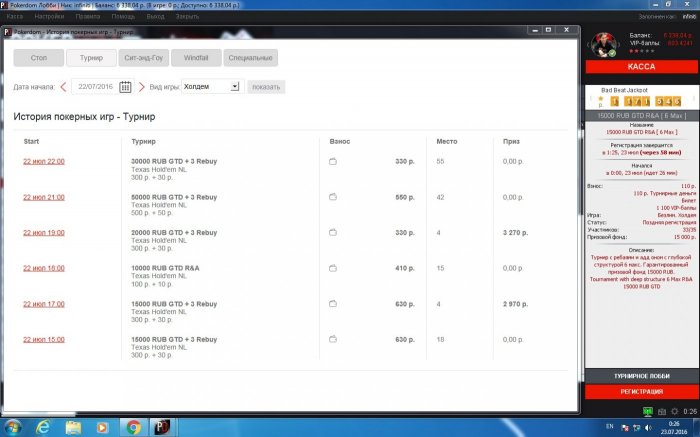The width and height of the screenshot is (700, 437).
Task: Switch to the Турнир tab
Action: (92, 58)
